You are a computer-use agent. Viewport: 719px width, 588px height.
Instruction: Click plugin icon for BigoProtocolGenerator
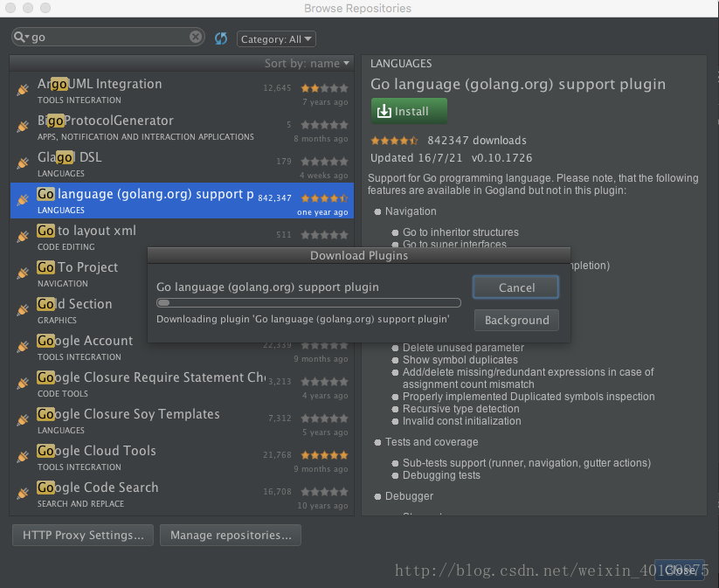point(23,127)
